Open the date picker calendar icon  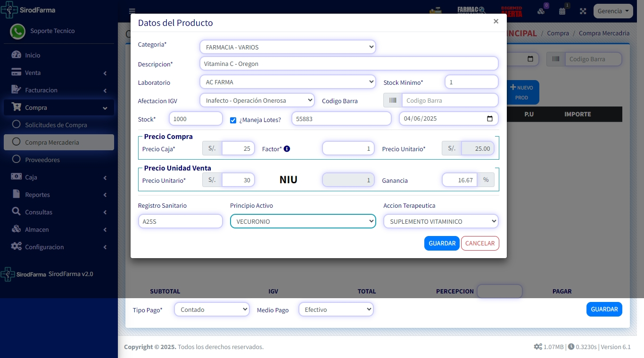[x=490, y=119]
